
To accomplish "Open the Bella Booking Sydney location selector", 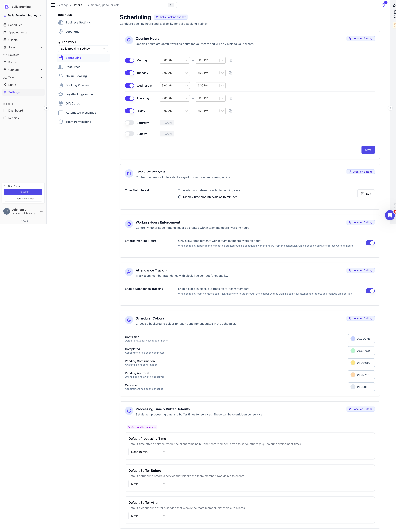I will point(83,48).
